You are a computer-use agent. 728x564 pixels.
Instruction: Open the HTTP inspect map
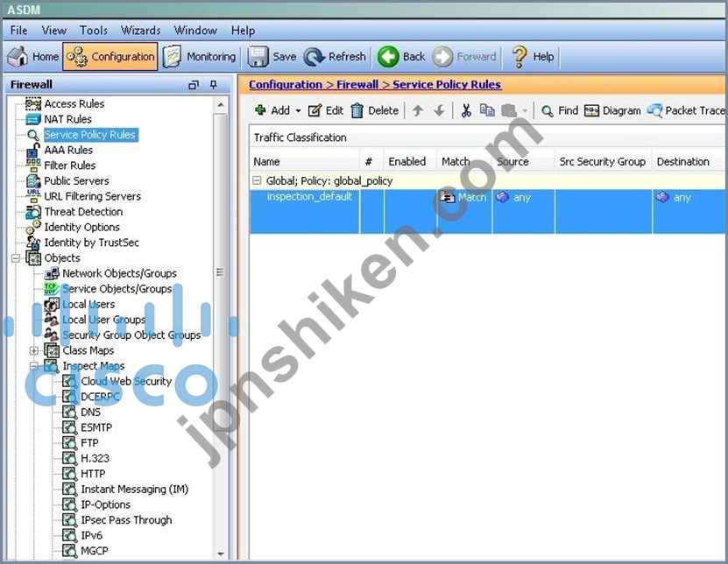point(93,474)
